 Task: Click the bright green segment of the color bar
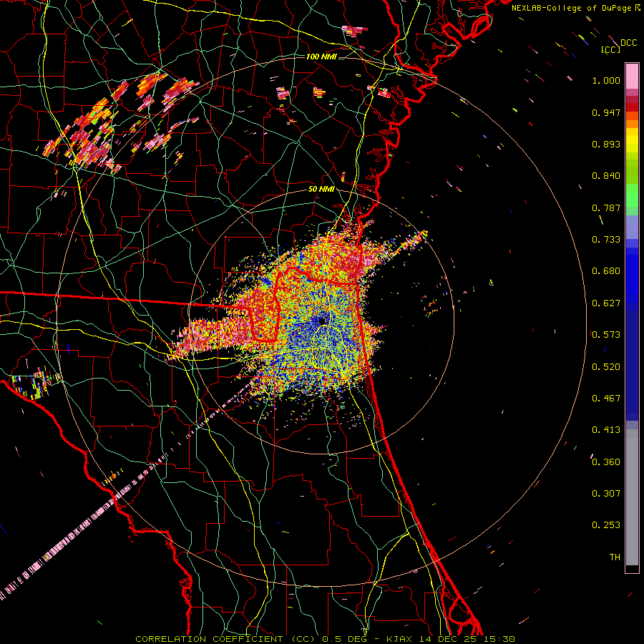[x=632, y=195]
